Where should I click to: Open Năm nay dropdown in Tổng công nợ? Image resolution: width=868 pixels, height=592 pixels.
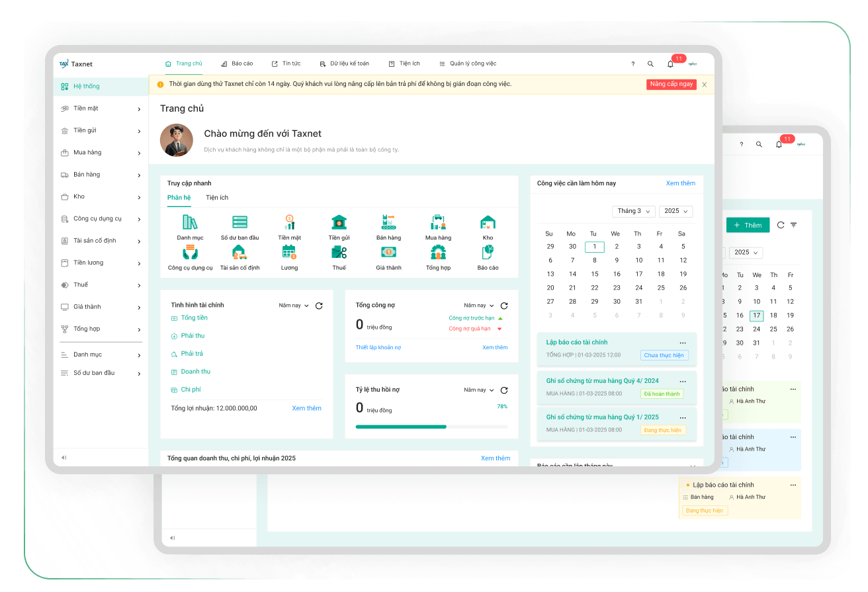tap(479, 306)
